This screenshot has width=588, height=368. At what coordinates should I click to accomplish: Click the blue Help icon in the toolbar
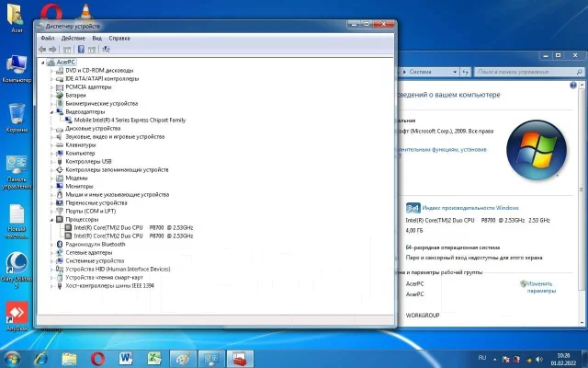coord(81,49)
